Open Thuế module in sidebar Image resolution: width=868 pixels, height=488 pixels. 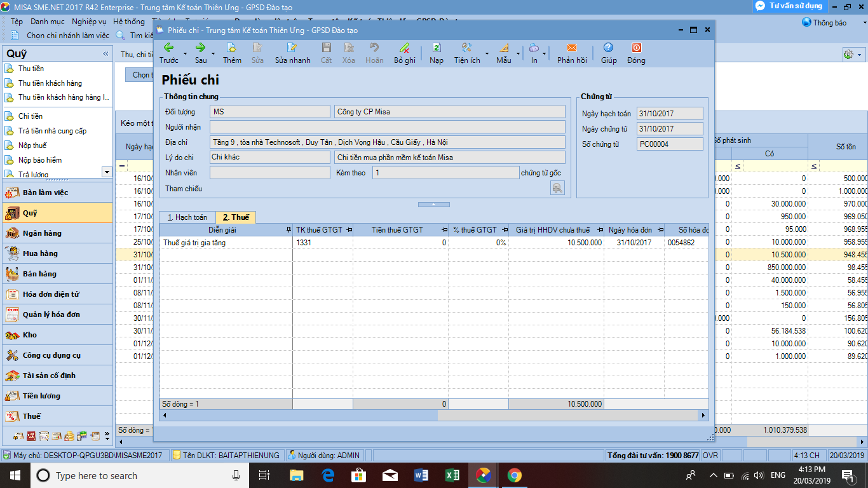tap(57, 416)
